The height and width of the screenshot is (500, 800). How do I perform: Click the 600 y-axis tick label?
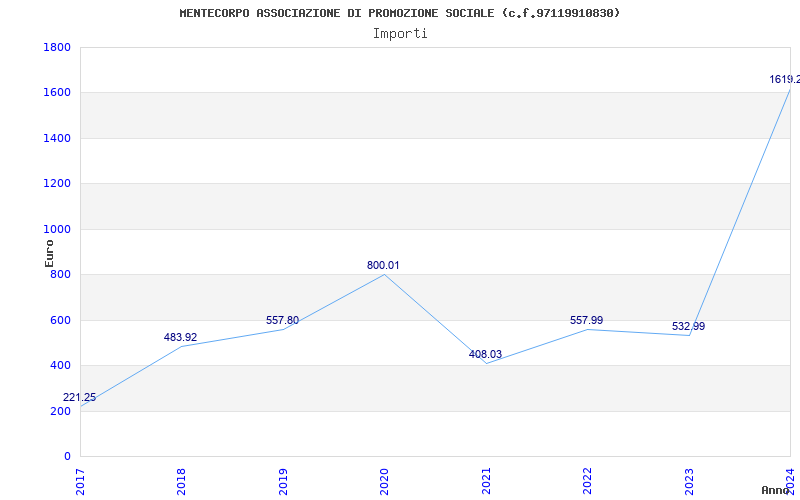tap(60, 320)
